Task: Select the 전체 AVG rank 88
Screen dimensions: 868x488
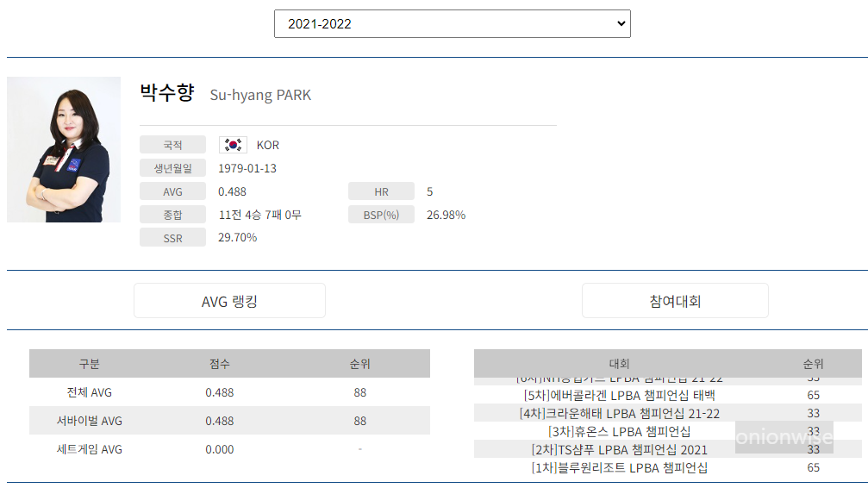Action: [359, 392]
